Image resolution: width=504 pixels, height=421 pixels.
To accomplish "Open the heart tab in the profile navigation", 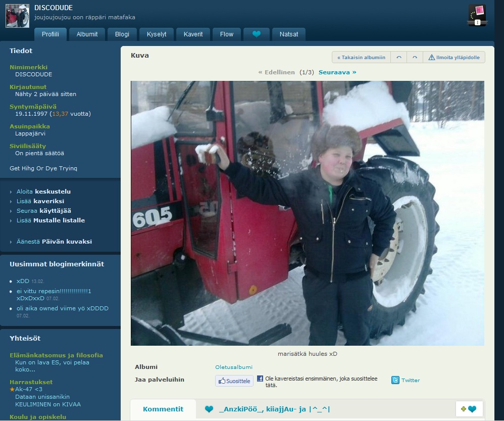I will [x=256, y=34].
